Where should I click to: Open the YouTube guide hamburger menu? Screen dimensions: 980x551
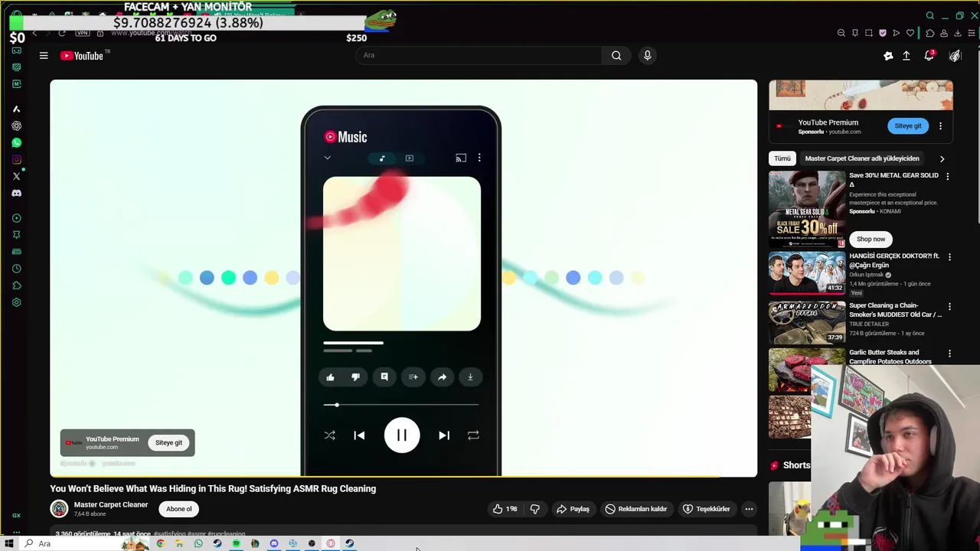tap(44, 55)
